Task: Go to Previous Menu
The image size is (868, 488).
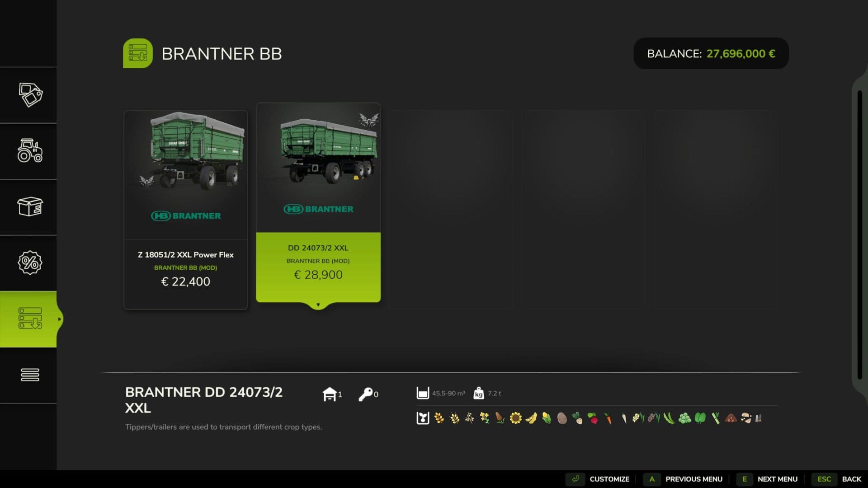Action: tap(693, 479)
